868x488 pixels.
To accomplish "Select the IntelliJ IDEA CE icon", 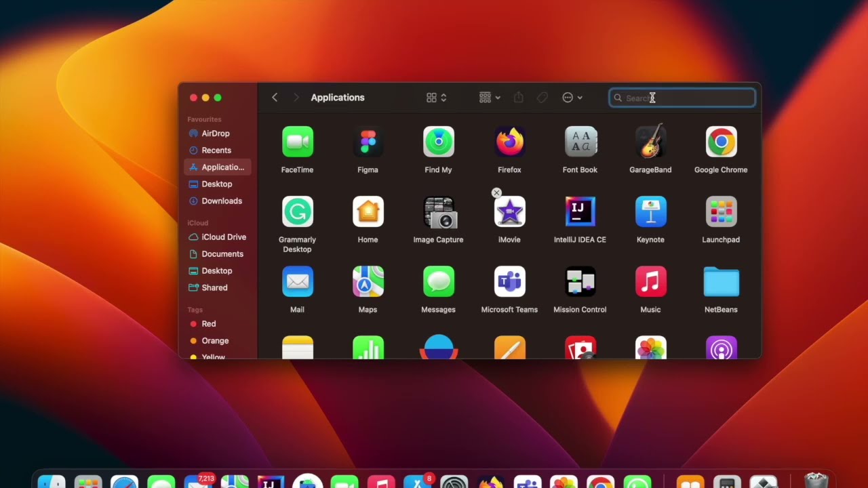I will tap(580, 211).
